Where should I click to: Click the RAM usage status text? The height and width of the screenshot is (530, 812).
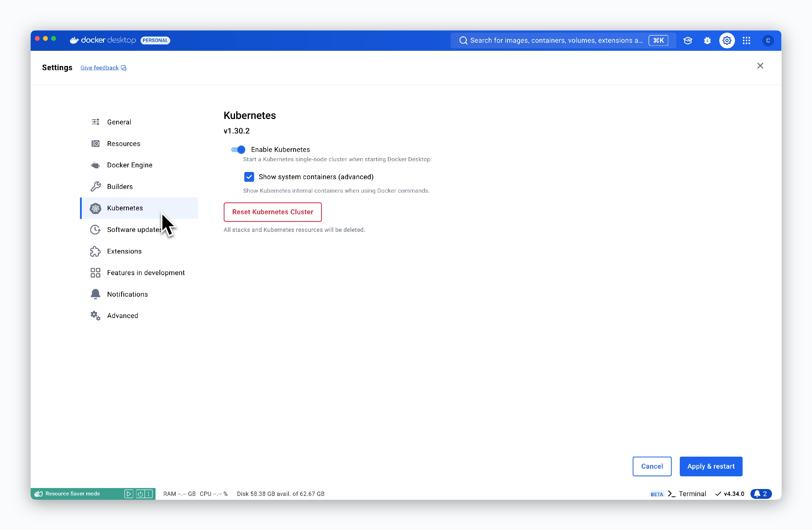pyautogui.click(x=180, y=494)
